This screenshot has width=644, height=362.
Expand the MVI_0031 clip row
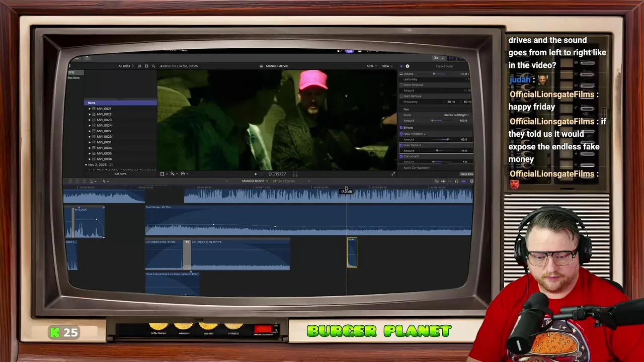tap(90, 142)
